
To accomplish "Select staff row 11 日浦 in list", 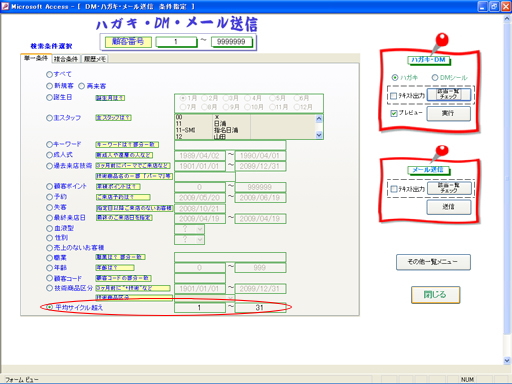I will (245, 124).
